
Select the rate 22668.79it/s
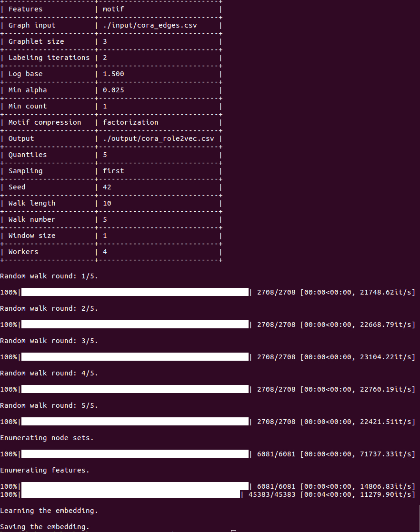point(386,325)
